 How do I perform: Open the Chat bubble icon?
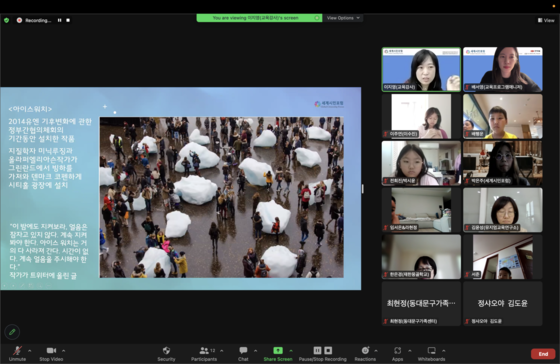243,350
